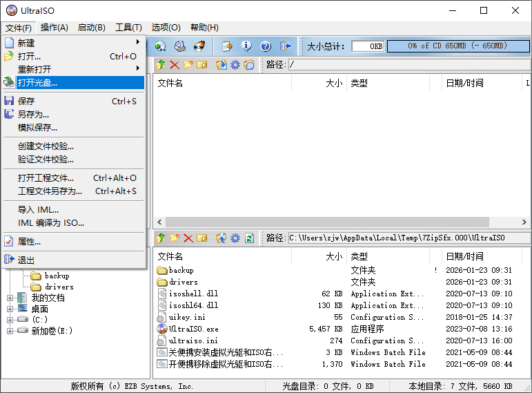
Task: Click the 大小总计 0KB field
Action: [368, 46]
